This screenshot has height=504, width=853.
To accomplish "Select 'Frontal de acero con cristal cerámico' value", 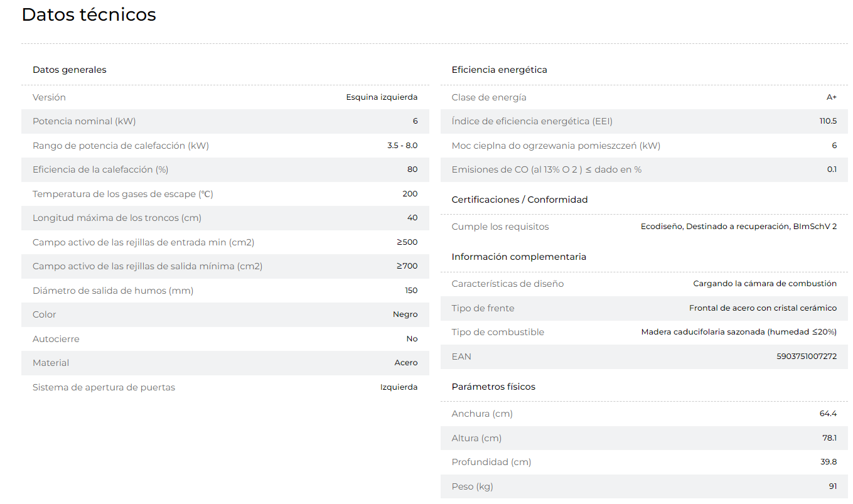I will click(x=763, y=308).
